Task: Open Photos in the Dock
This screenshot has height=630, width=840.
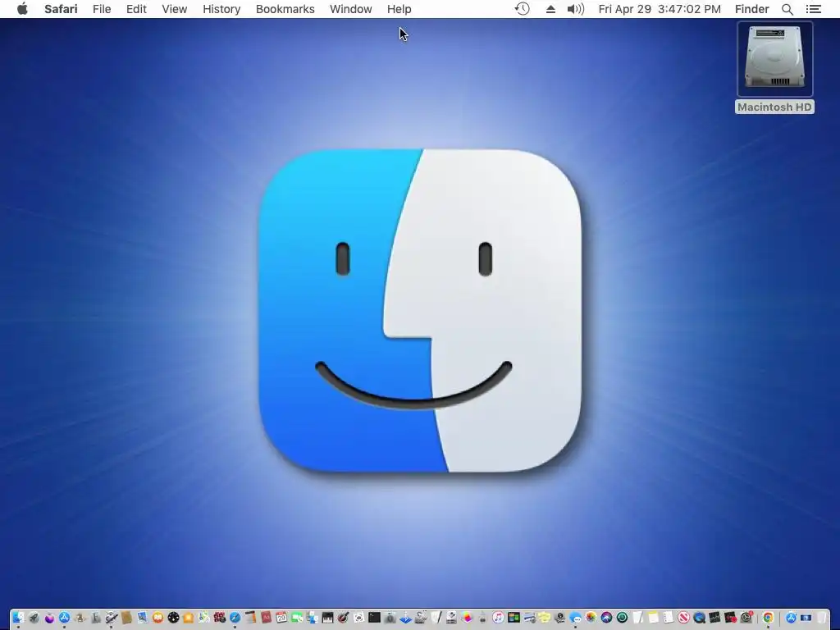Action: coord(591,618)
